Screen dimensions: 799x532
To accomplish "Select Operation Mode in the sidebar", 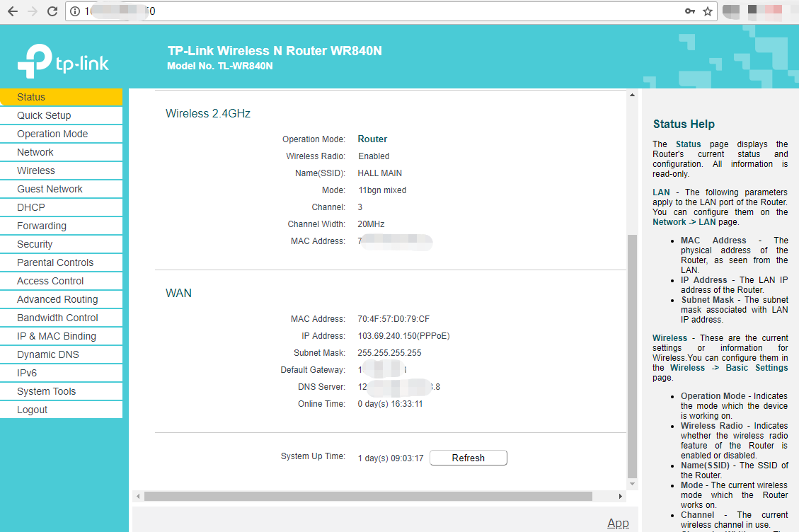I will pos(61,134).
